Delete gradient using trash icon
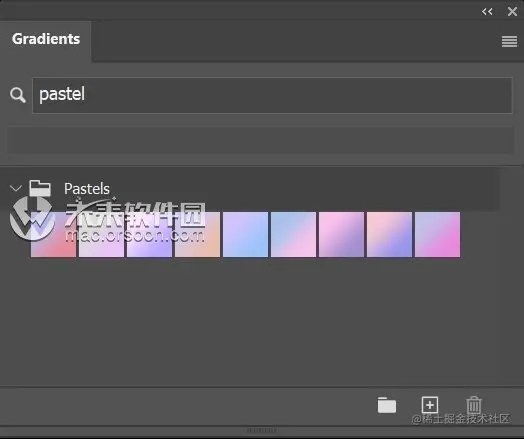524x439 pixels. pos(474,405)
